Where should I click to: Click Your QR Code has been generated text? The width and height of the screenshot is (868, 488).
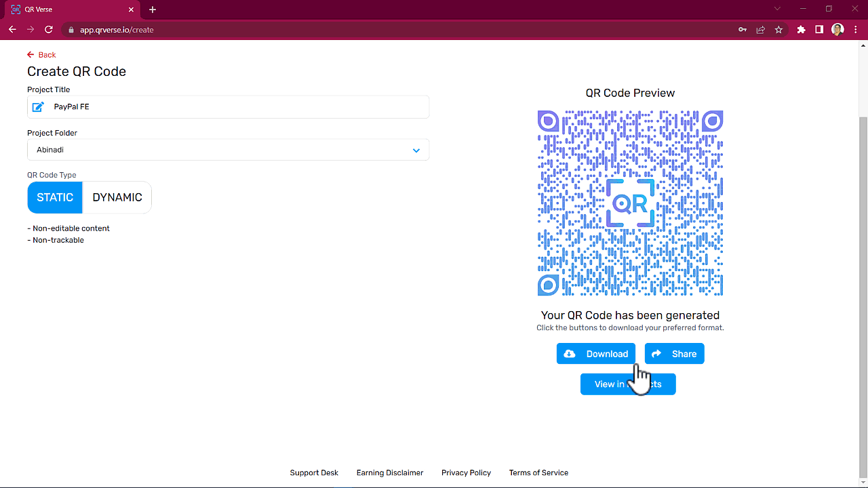pos(630,315)
